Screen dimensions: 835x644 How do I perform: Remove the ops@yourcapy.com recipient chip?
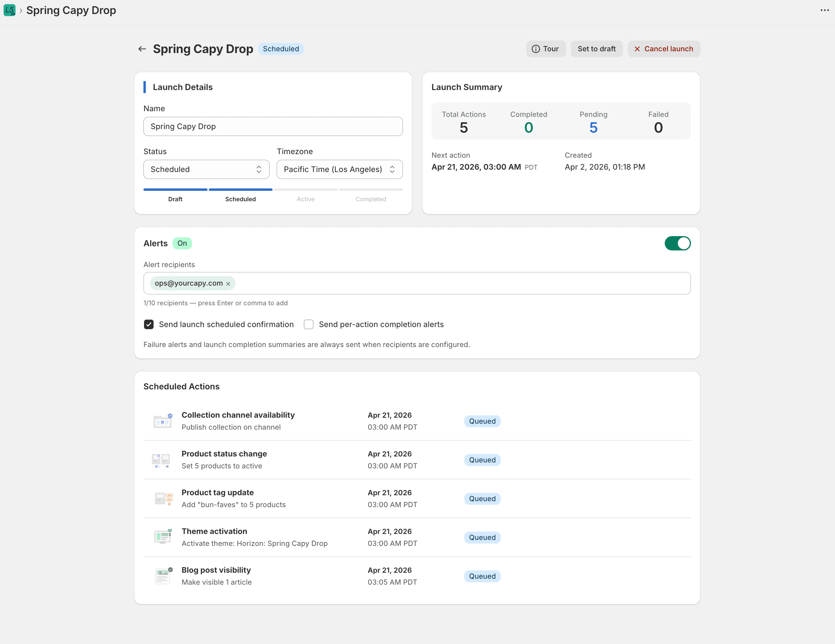click(228, 283)
